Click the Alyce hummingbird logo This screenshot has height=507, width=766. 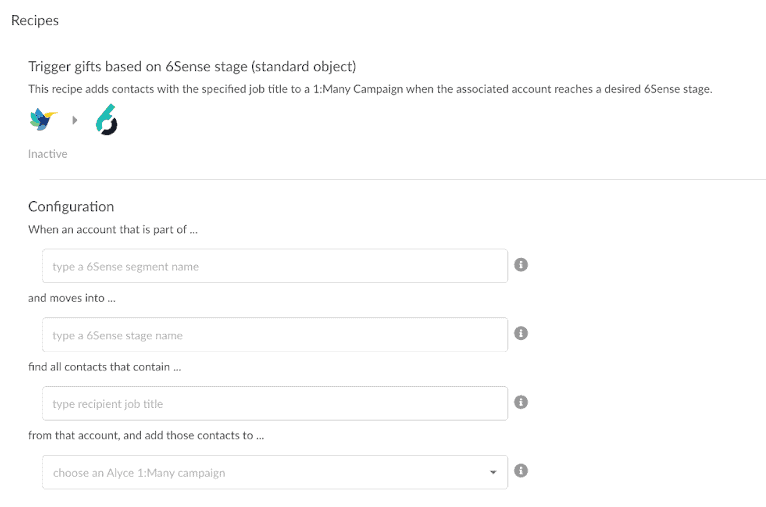[43, 120]
